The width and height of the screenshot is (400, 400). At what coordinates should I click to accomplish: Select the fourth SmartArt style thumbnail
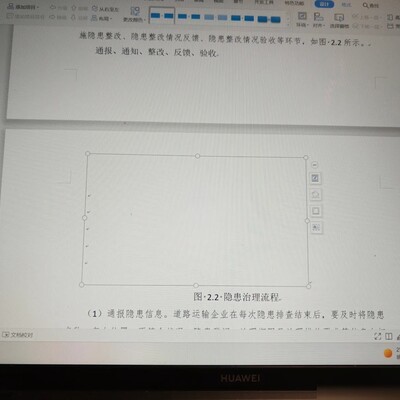(x=242, y=18)
